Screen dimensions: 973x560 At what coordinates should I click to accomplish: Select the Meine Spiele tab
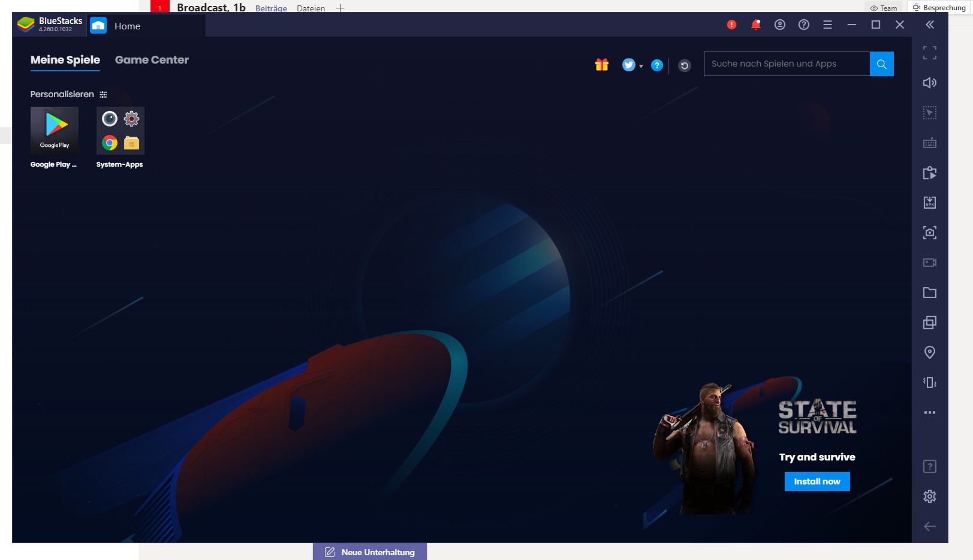pyautogui.click(x=65, y=60)
